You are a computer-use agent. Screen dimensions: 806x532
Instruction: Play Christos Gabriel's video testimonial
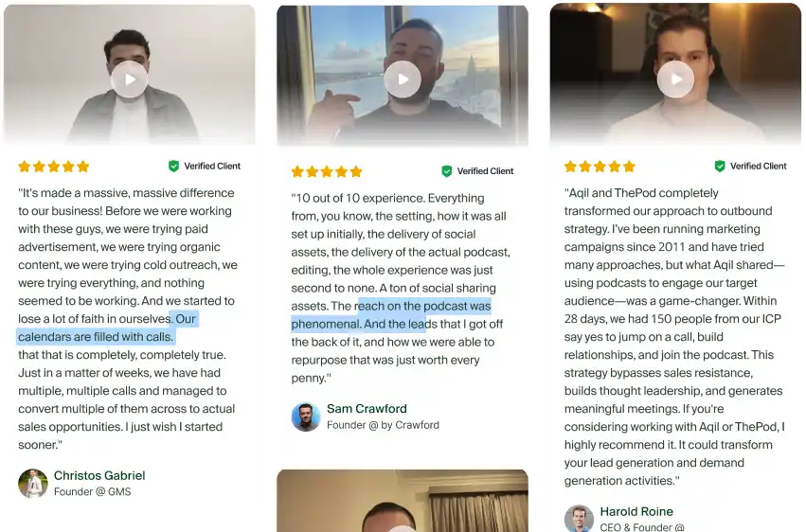130,80
